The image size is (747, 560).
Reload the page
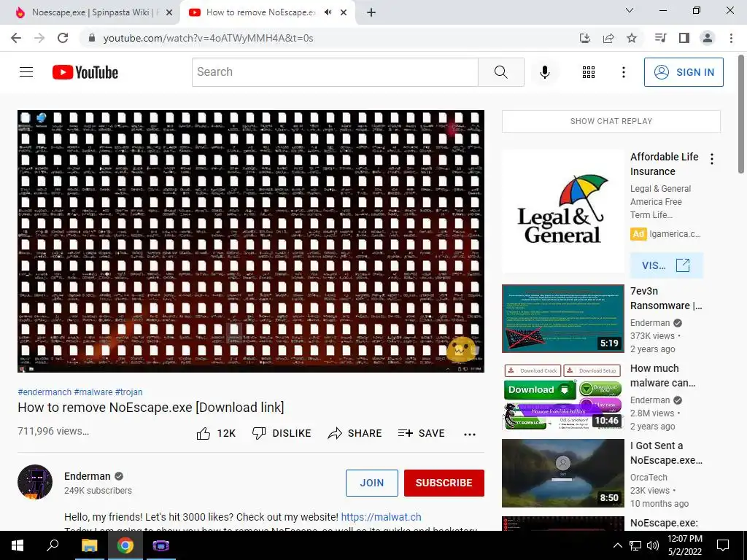[63, 38]
